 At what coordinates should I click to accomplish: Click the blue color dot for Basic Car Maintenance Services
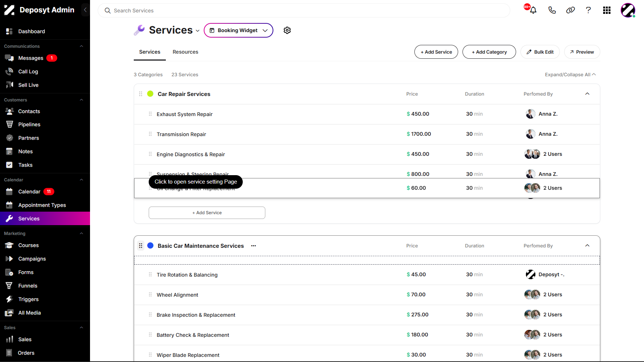tap(150, 246)
